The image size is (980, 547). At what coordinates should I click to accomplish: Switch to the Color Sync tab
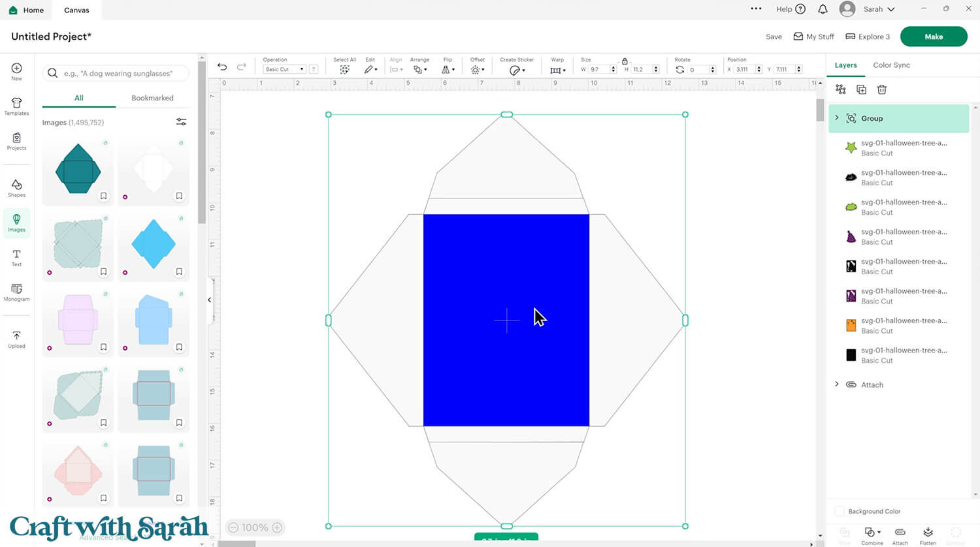[891, 65]
